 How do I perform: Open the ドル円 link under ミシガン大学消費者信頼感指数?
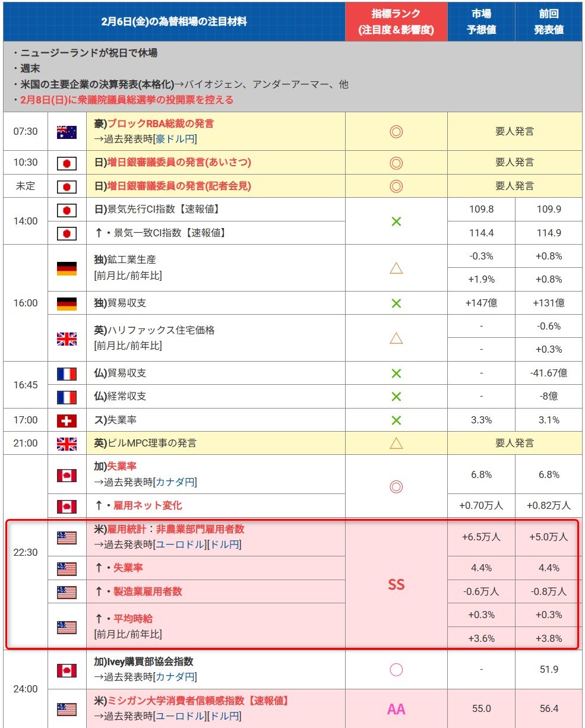click(226, 716)
